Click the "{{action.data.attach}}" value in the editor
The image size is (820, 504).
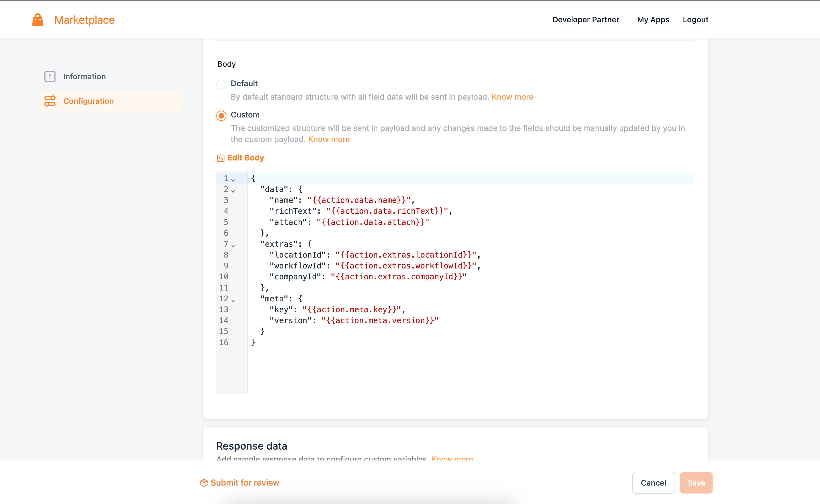click(x=373, y=222)
